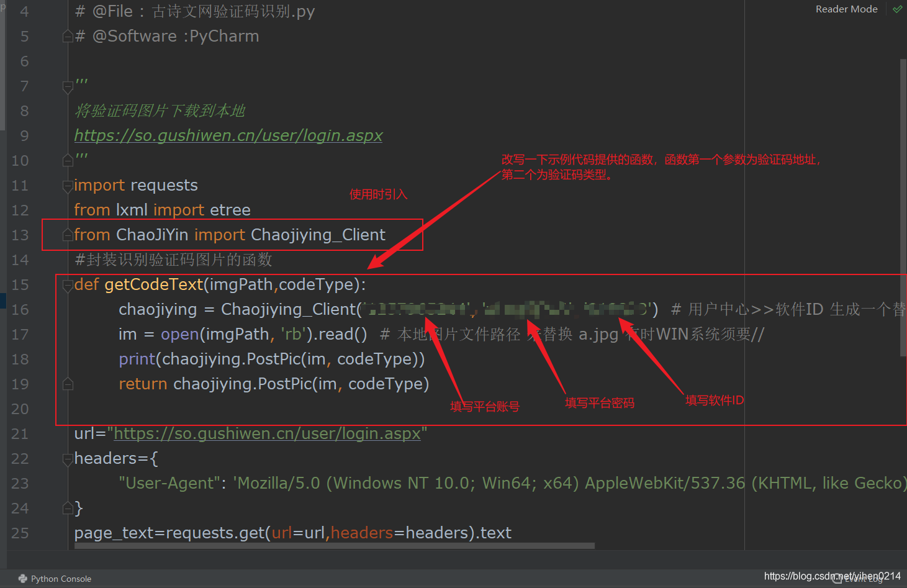Open the gushiwen login URL on line 21
The width and height of the screenshot is (907, 588).
[x=268, y=433]
